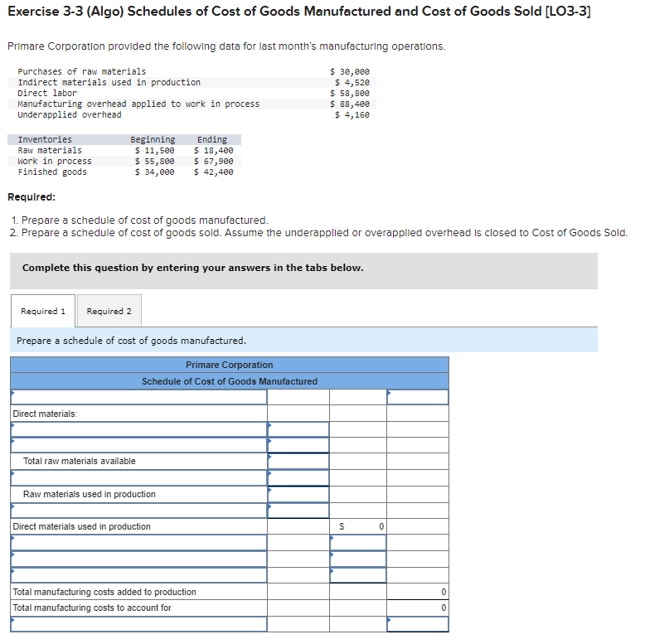The width and height of the screenshot is (669, 644).
Task: Open third label cell under Direct materials used
Action: coord(138,575)
